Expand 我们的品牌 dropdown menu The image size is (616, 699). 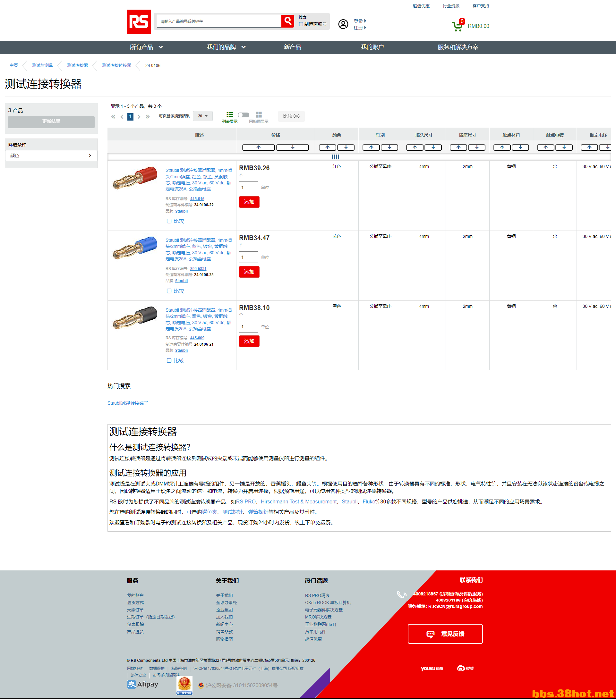click(226, 47)
